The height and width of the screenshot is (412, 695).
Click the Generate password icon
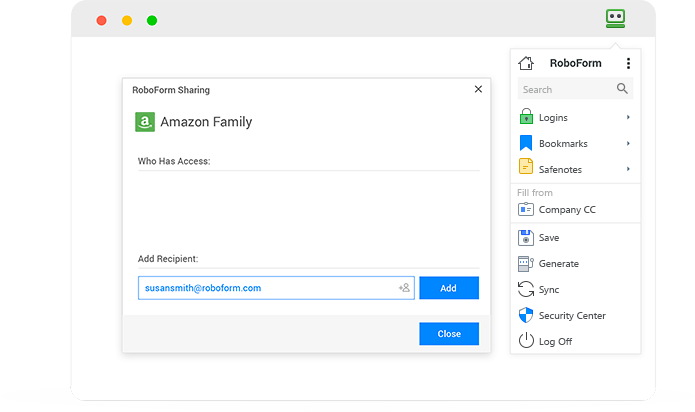[x=526, y=264]
